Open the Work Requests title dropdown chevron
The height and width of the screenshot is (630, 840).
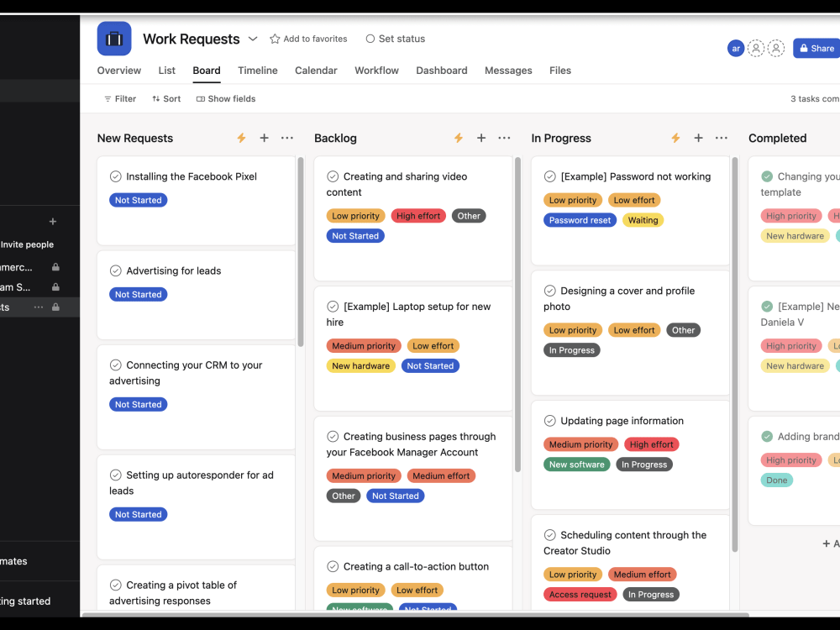[252, 39]
